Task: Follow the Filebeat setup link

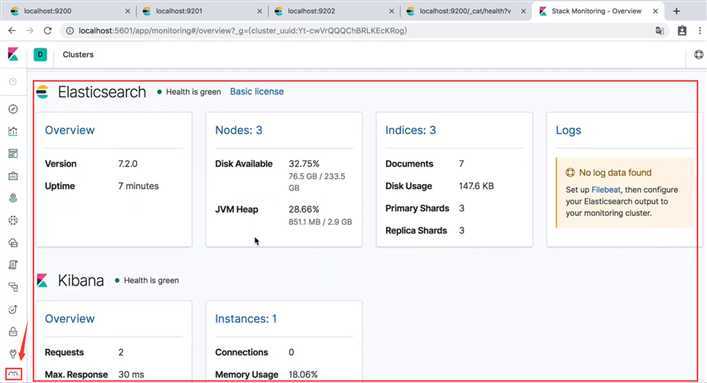Action: [606, 190]
